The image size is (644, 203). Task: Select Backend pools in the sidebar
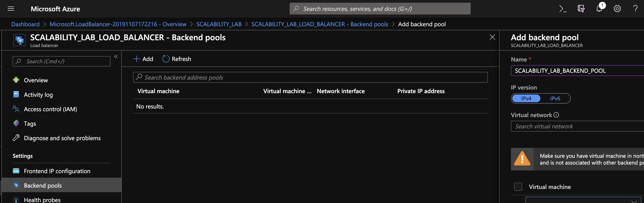coord(62,185)
